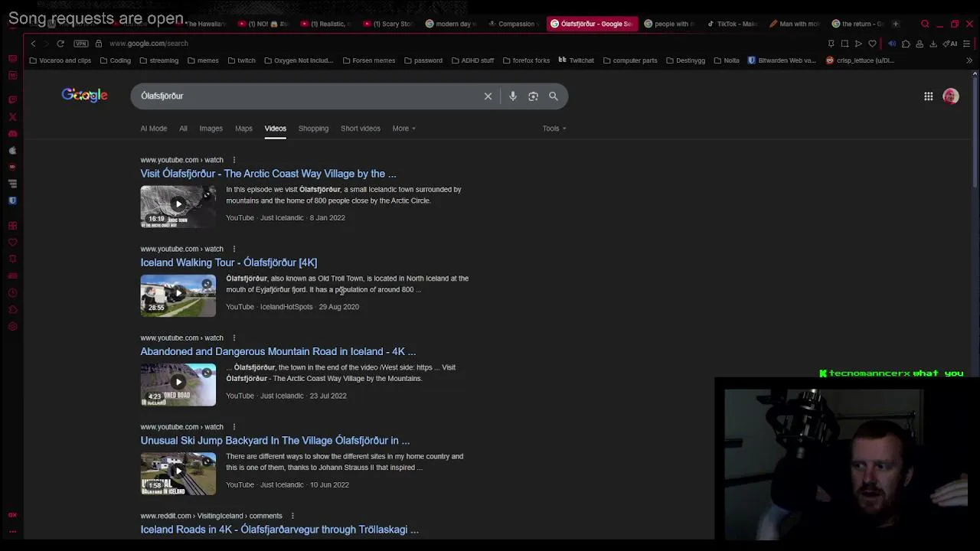Switch to the Shopping tab

[x=313, y=129]
